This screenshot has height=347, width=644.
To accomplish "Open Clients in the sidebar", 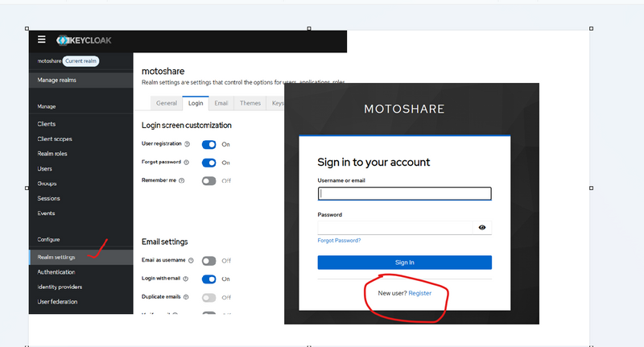I will coord(47,124).
